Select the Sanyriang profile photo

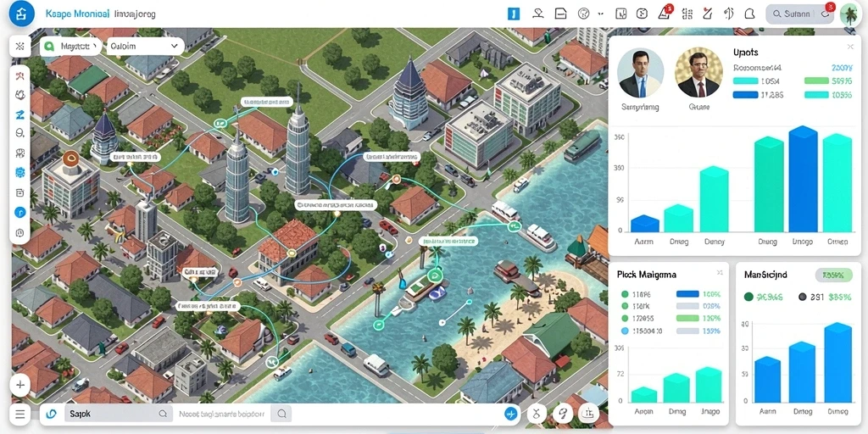point(640,73)
